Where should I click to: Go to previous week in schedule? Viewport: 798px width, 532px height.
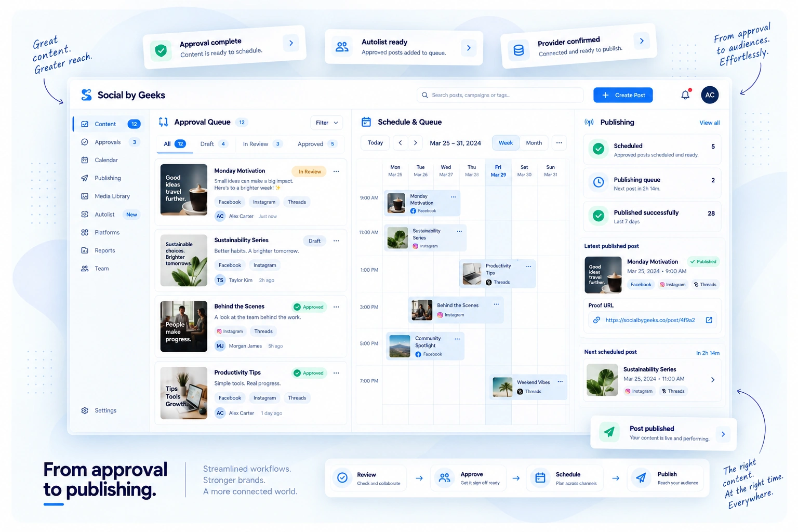pos(400,143)
